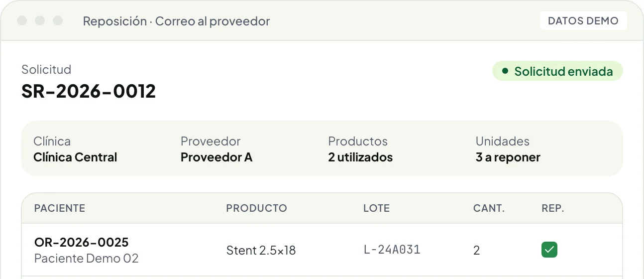Click the DATOS DEMO badge
Screen dimensions: 644x279
point(583,21)
